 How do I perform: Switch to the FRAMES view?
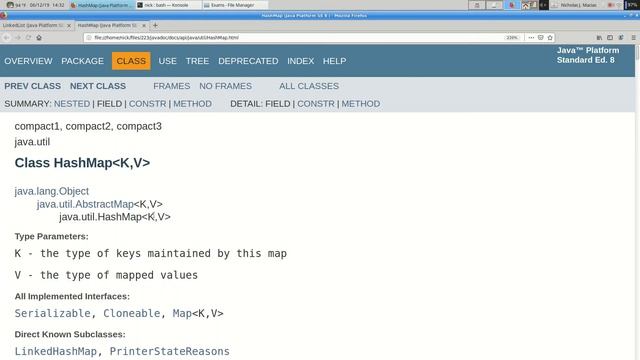[x=172, y=86]
